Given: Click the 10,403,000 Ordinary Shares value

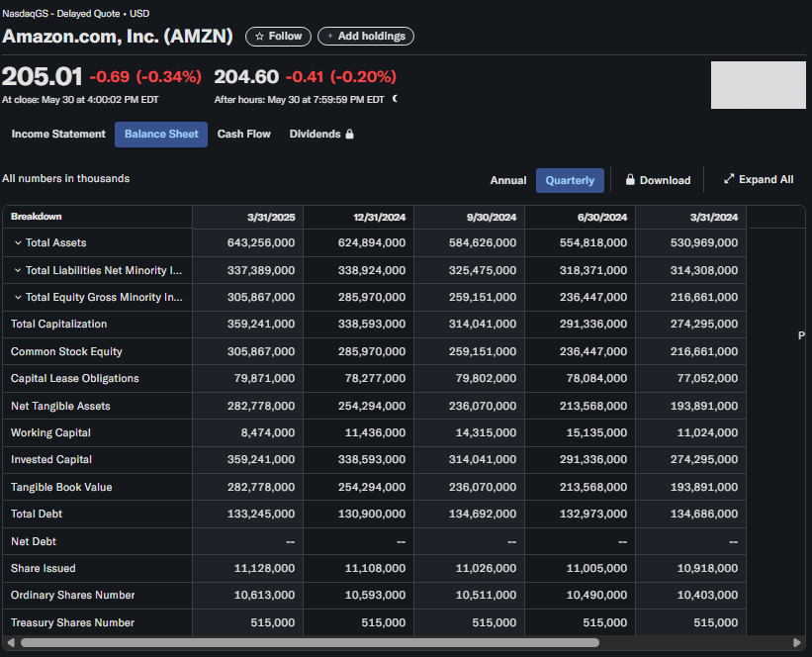Looking at the screenshot, I should click(707, 595).
